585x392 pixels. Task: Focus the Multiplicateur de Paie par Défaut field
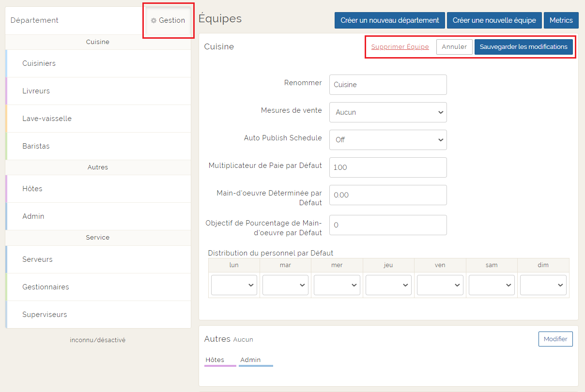tap(388, 167)
